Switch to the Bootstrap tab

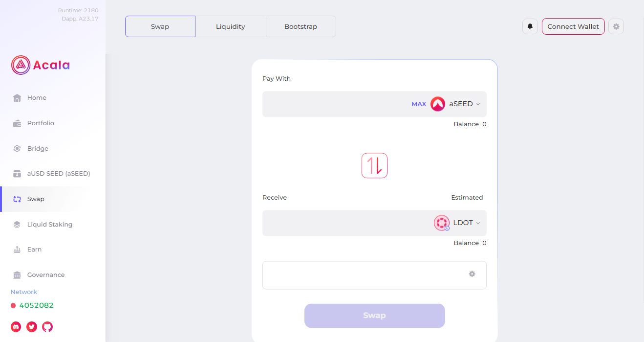point(301,26)
